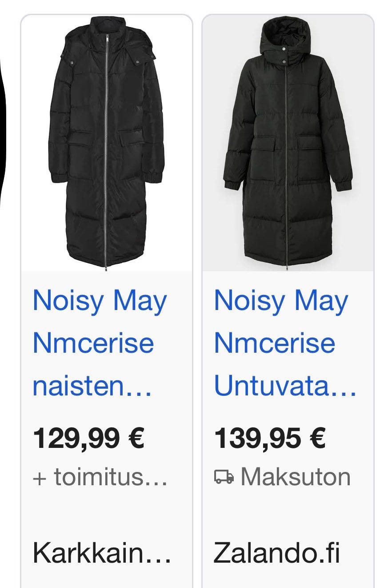Click the delivery truck icon
Viewport: 380px width, 588px height.
[x=224, y=477]
